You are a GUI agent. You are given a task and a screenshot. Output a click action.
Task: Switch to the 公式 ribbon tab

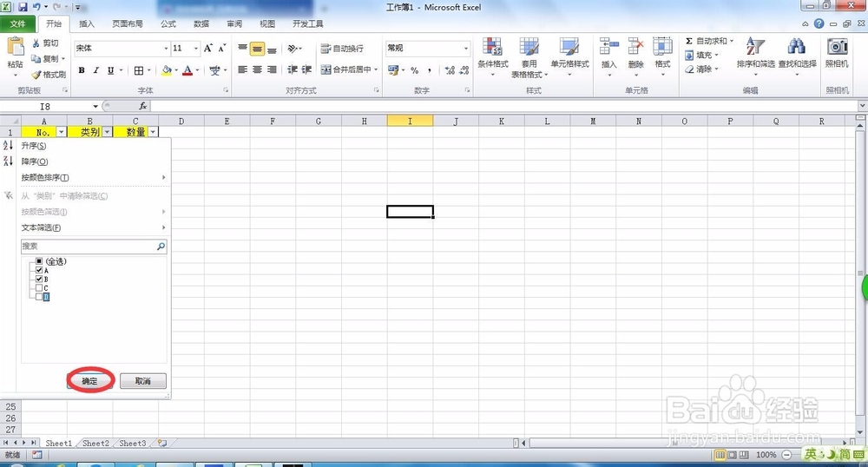pos(168,23)
